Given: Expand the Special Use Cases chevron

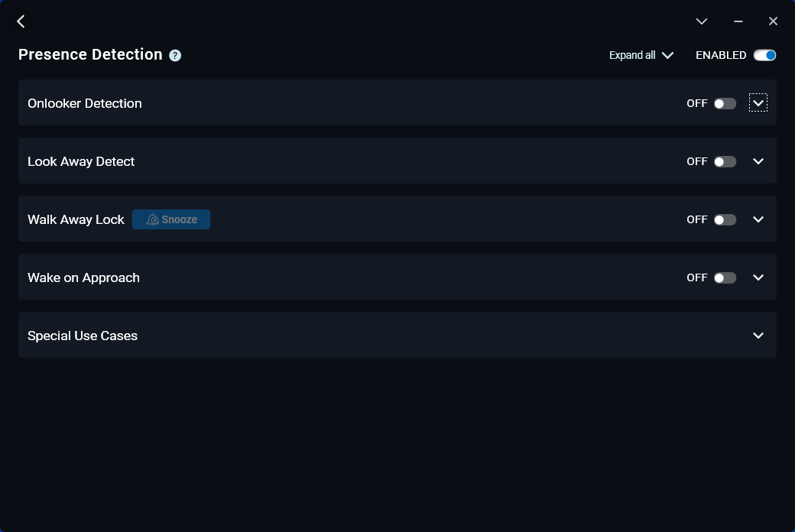Looking at the screenshot, I should [x=758, y=336].
